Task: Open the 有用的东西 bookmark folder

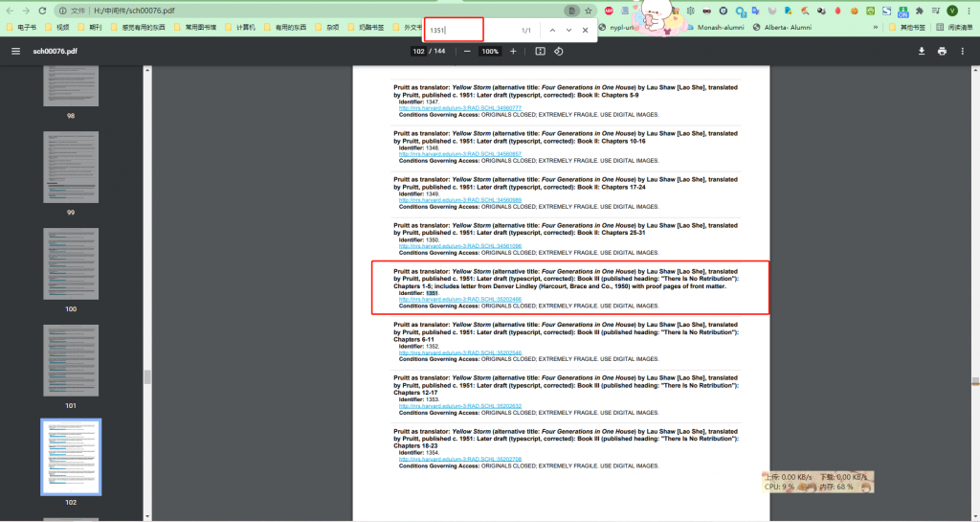Action: (285, 28)
